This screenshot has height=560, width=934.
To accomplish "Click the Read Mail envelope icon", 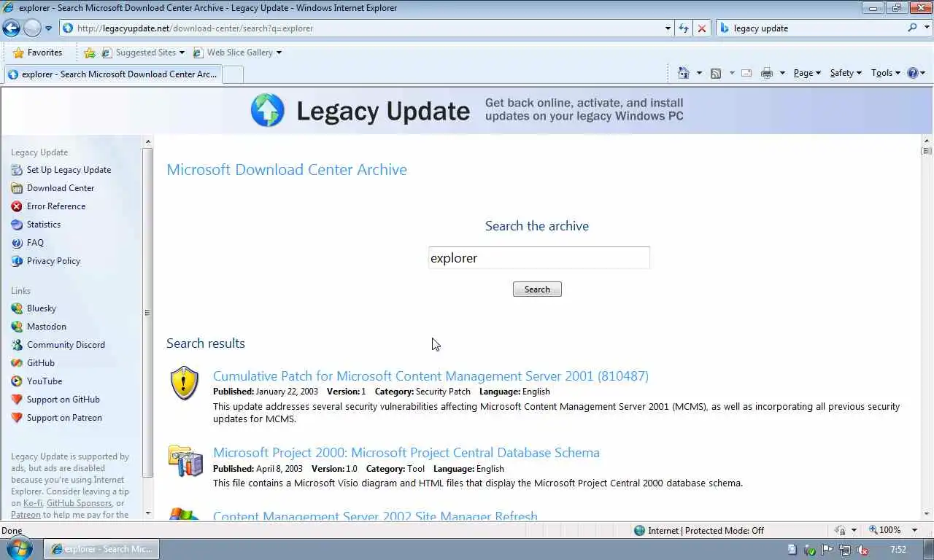I will 746,73.
